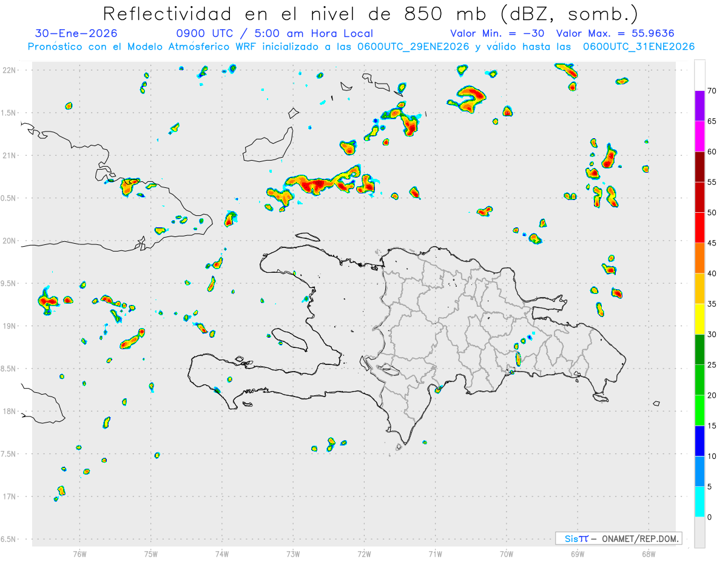The height and width of the screenshot is (562, 728).
Task: Click the gray below-0 colorbar segment
Action: coord(699,532)
